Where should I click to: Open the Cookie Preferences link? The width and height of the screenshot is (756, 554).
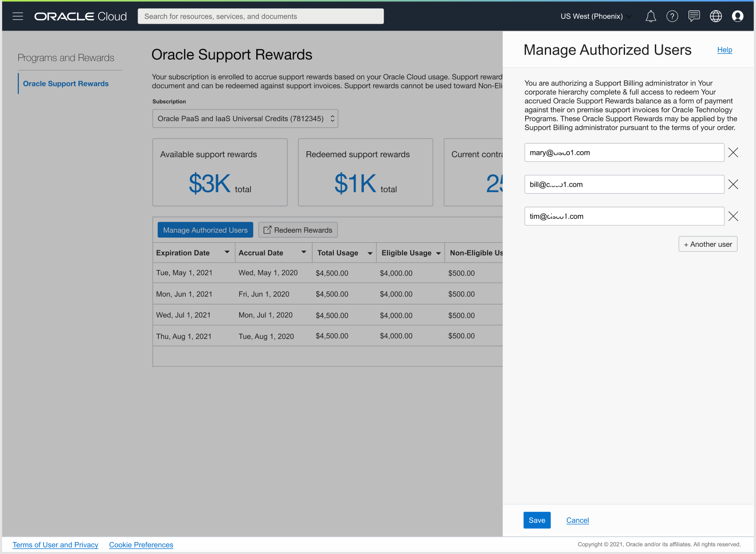(141, 544)
